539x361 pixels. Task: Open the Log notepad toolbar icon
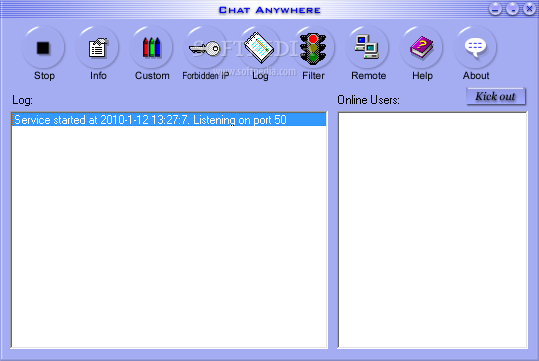259,48
